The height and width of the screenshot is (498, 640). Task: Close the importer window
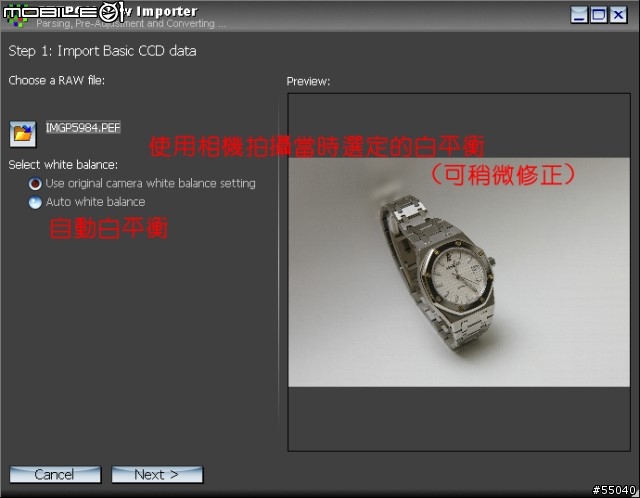[618, 15]
